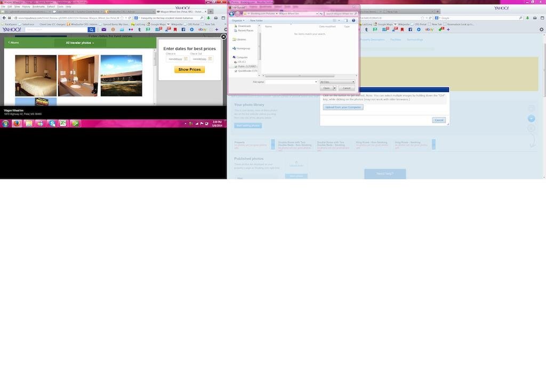The height and width of the screenshot is (392, 546).
Task: Click the Windows Start orb
Action: [5, 124]
